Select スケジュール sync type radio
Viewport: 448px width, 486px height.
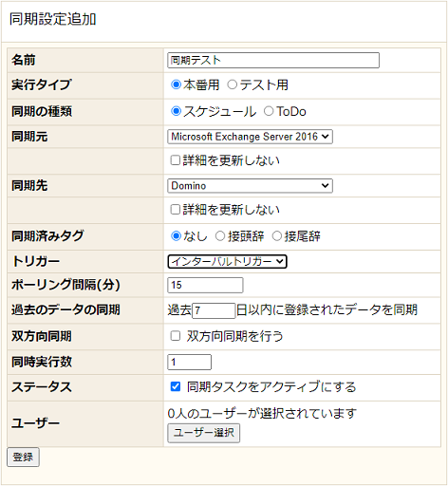pos(176,111)
